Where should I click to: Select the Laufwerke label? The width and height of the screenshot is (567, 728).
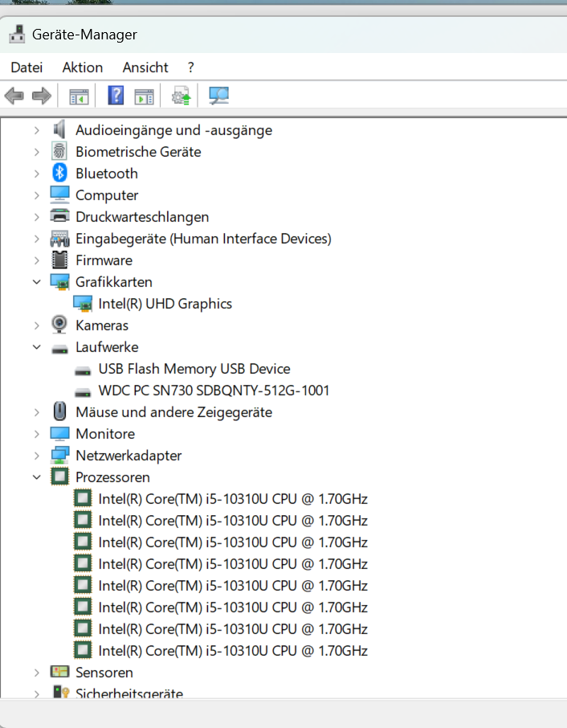(107, 347)
